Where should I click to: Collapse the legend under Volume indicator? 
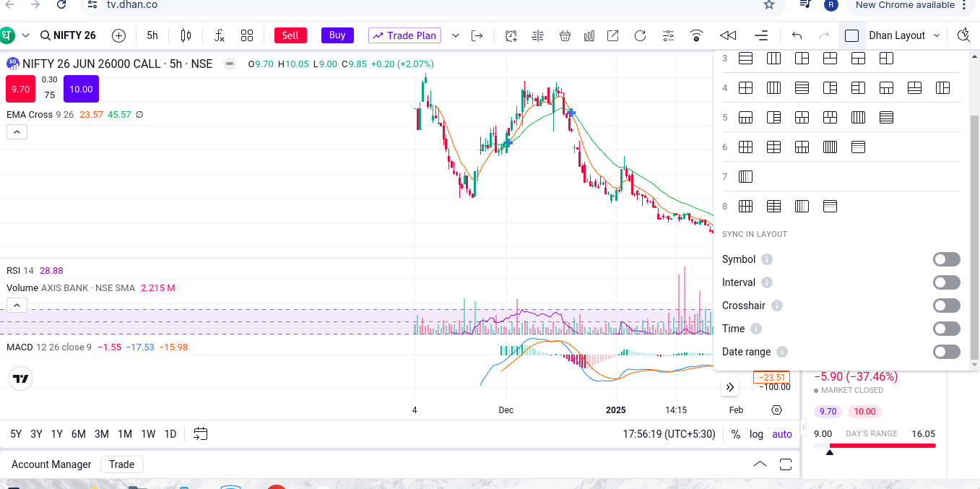click(17, 305)
